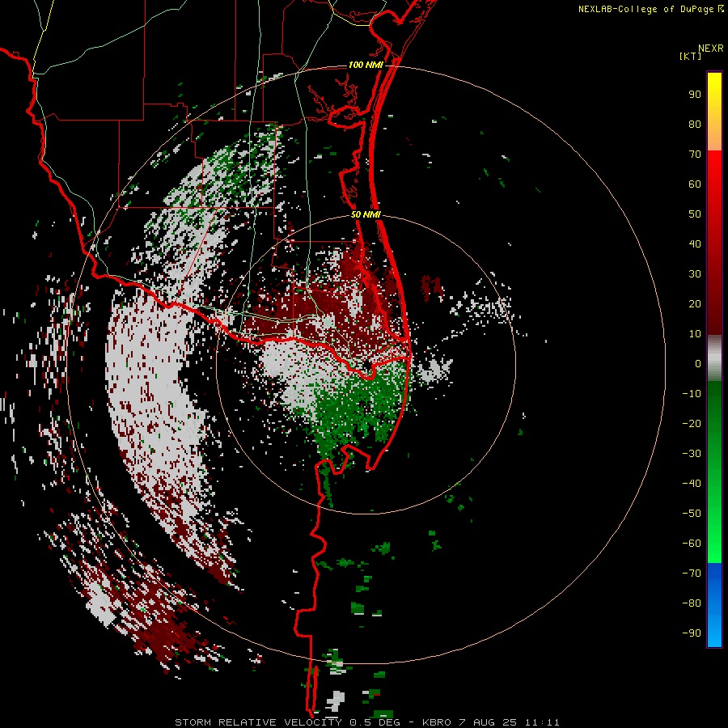Click the -40 value on the velocity scale
728x728 pixels.
(x=692, y=484)
